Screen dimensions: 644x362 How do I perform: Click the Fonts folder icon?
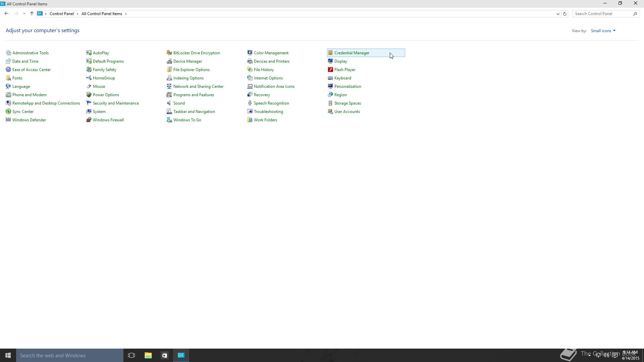[x=8, y=78]
